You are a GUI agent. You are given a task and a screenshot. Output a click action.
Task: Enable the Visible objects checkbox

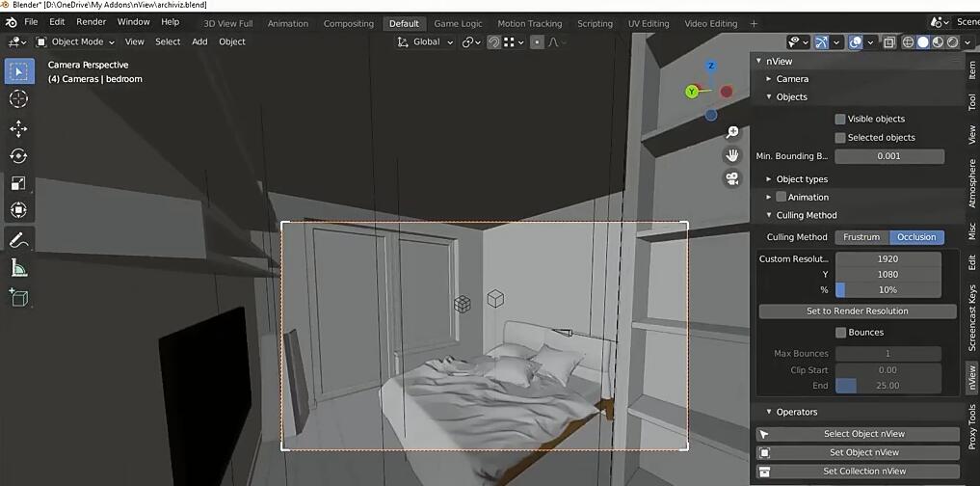(x=840, y=119)
